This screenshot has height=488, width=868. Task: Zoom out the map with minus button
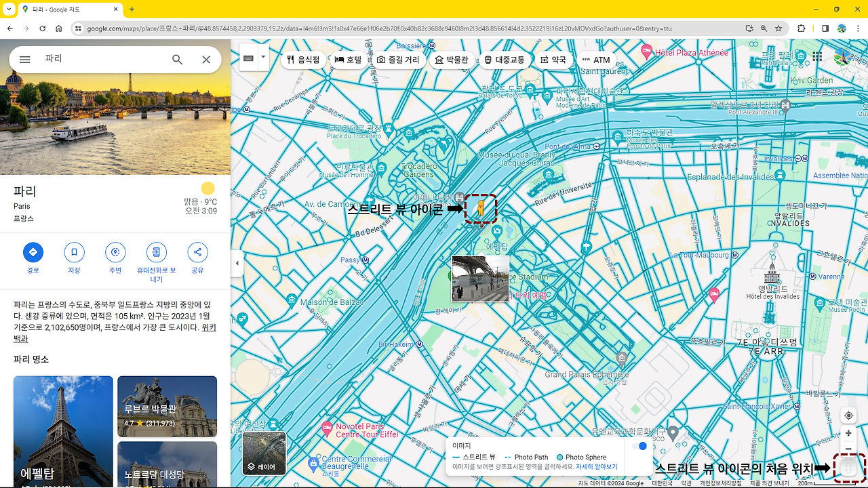[x=848, y=448]
